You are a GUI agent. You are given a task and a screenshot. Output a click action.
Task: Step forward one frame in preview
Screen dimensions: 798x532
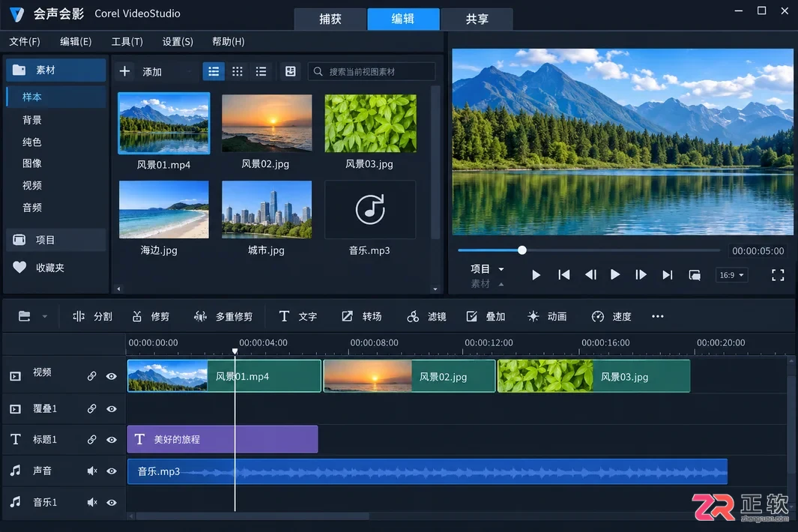(x=641, y=276)
